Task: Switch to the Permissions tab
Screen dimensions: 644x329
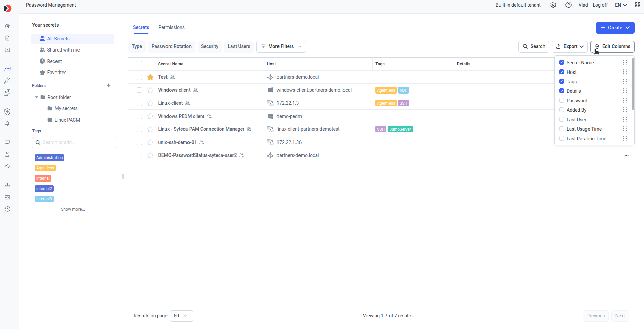Action: pyautogui.click(x=172, y=27)
